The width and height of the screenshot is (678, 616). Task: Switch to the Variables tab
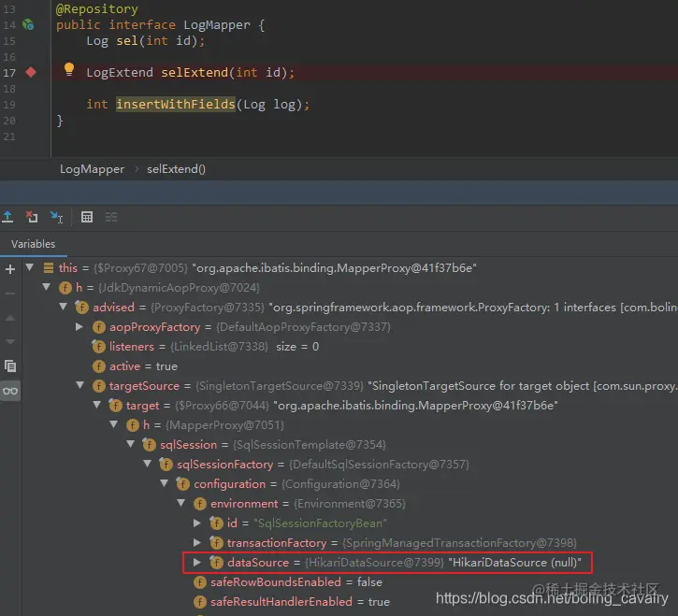(34, 244)
